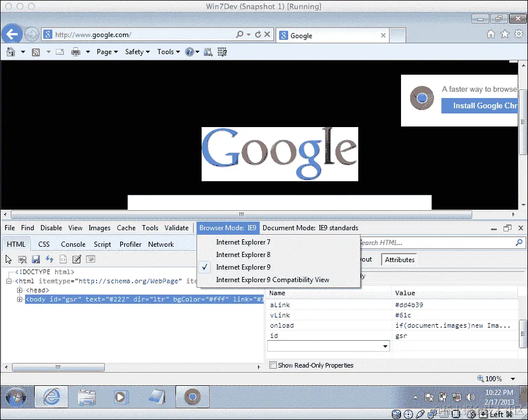Click the Search HTML magnifier icon

click(519, 242)
